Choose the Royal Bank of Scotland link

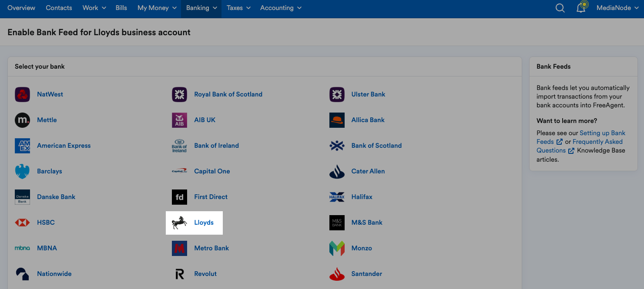click(x=228, y=94)
